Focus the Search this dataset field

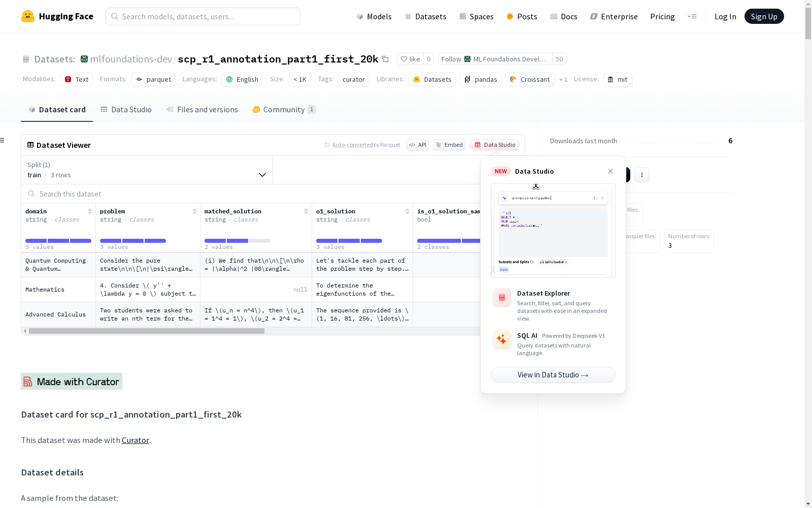click(x=251, y=194)
